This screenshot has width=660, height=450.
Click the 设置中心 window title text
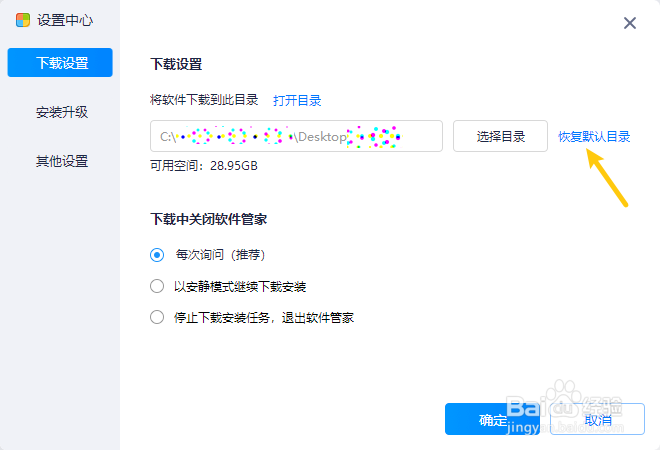[65, 21]
